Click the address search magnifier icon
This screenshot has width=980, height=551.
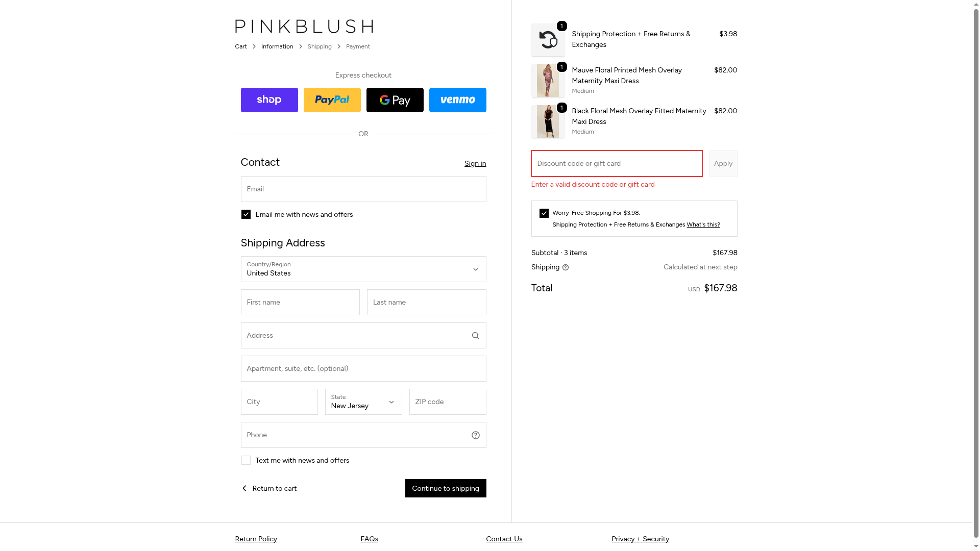coord(475,336)
